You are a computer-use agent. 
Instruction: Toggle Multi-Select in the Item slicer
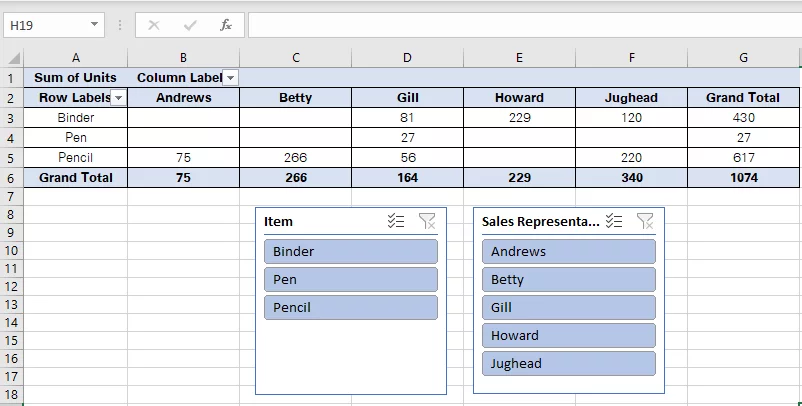(396, 222)
